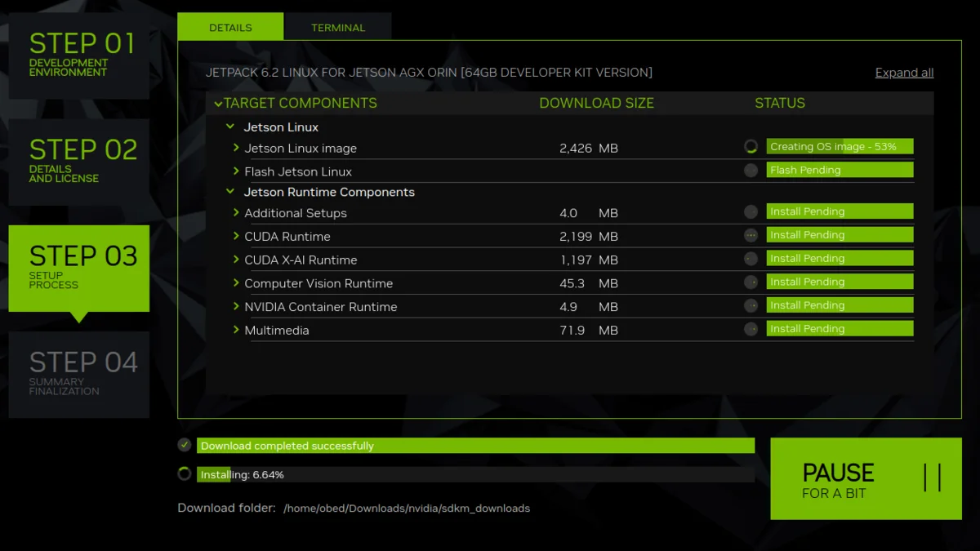Click the DOWNLOAD SIZE column header

[x=596, y=104]
